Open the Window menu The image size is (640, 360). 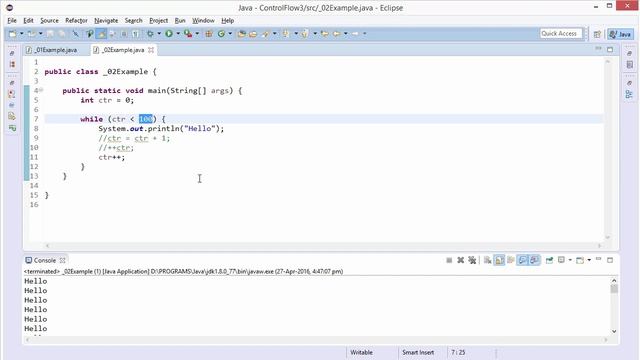[x=203, y=20]
